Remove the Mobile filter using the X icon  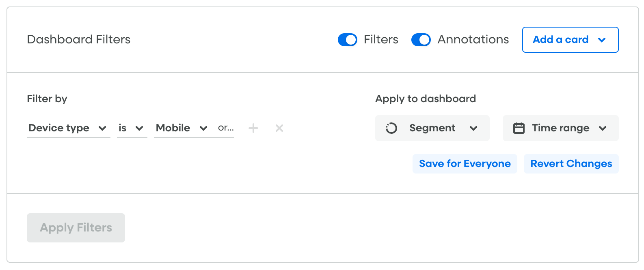point(279,128)
